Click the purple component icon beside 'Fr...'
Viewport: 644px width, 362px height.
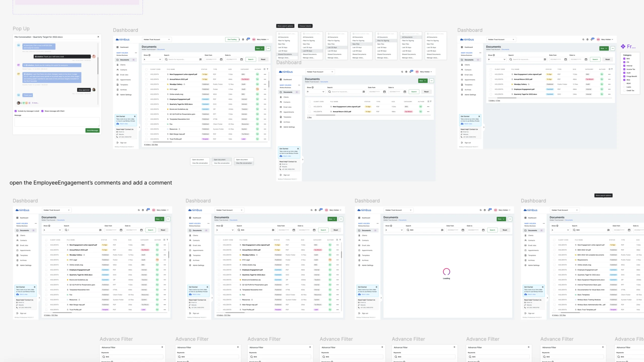(x=623, y=47)
